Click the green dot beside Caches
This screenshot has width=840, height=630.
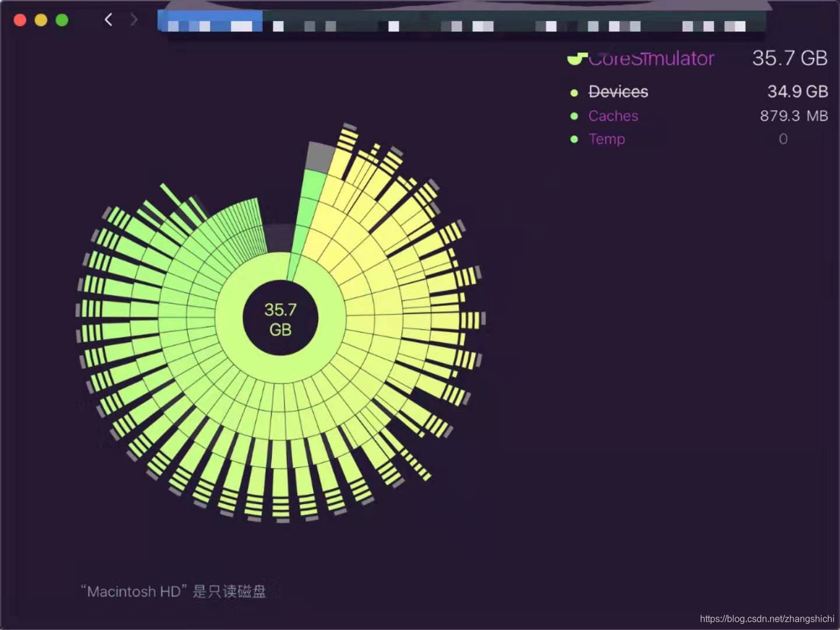574,116
